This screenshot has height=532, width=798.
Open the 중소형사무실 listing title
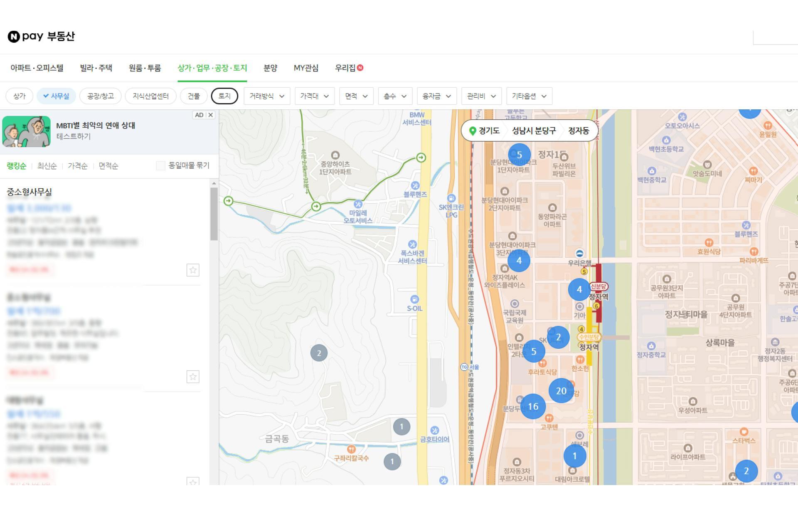point(29,192)
